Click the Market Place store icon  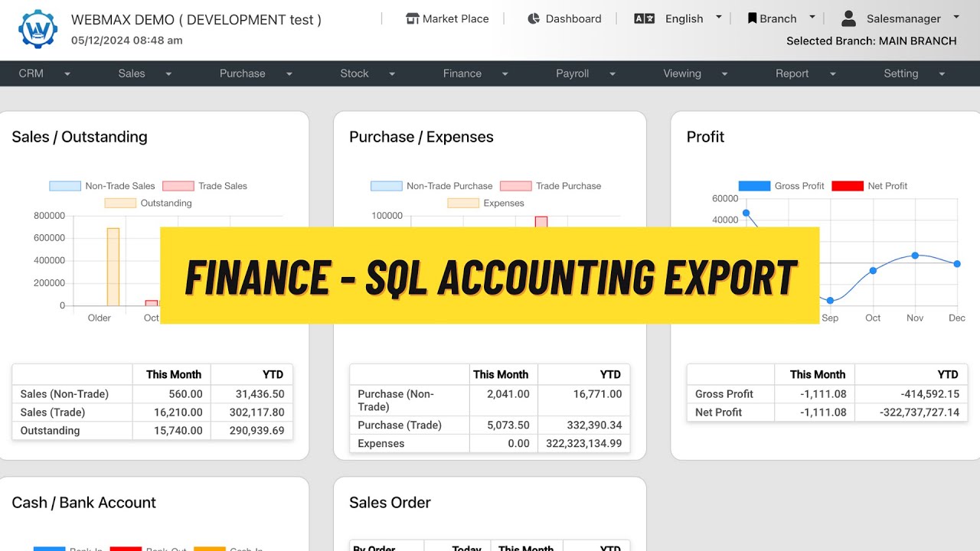click(413, 18)
